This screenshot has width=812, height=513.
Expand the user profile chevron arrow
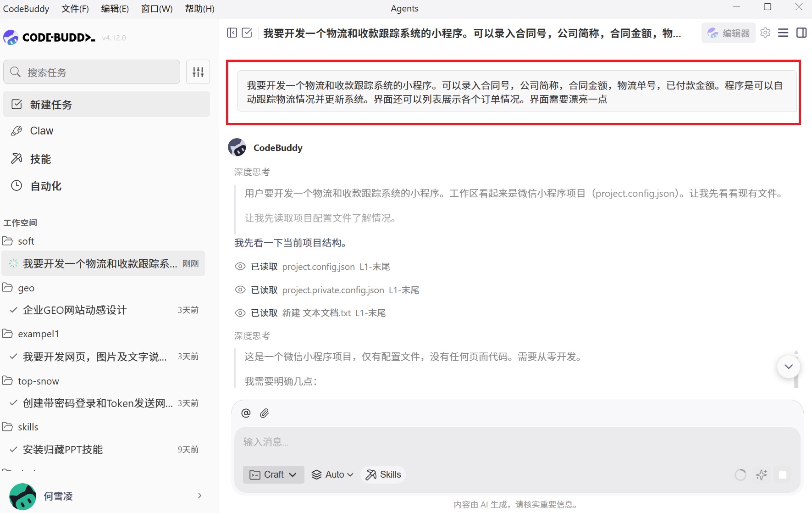199,496
